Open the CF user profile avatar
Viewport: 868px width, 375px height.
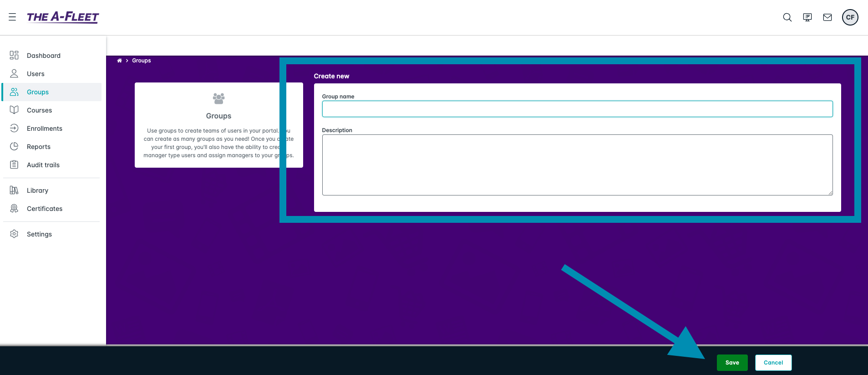click(849, 17)
